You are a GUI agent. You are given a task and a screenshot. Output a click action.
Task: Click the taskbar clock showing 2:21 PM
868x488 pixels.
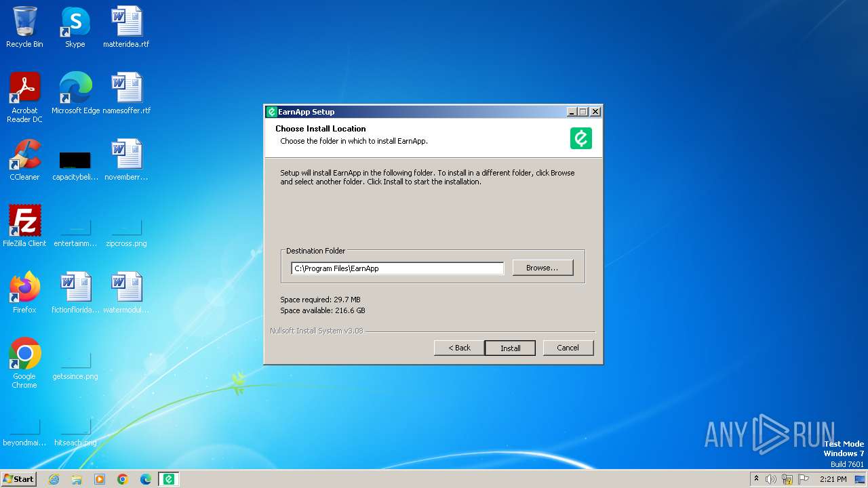[x=833, y=479]
